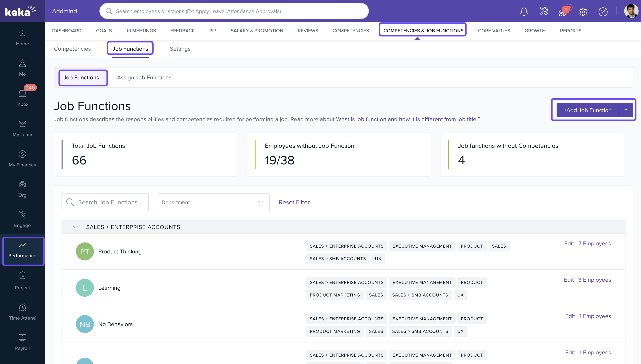Screen dimensions: 641x364
Task: Expand the Add Job Function dropdown arrow
Action: pyautogui.click(x=626, y=110)
